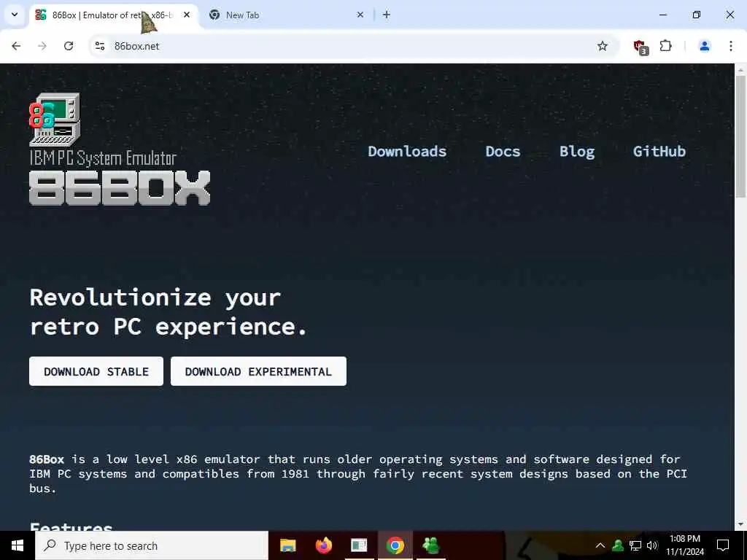Click the green person tray icon

pos(618,545)
